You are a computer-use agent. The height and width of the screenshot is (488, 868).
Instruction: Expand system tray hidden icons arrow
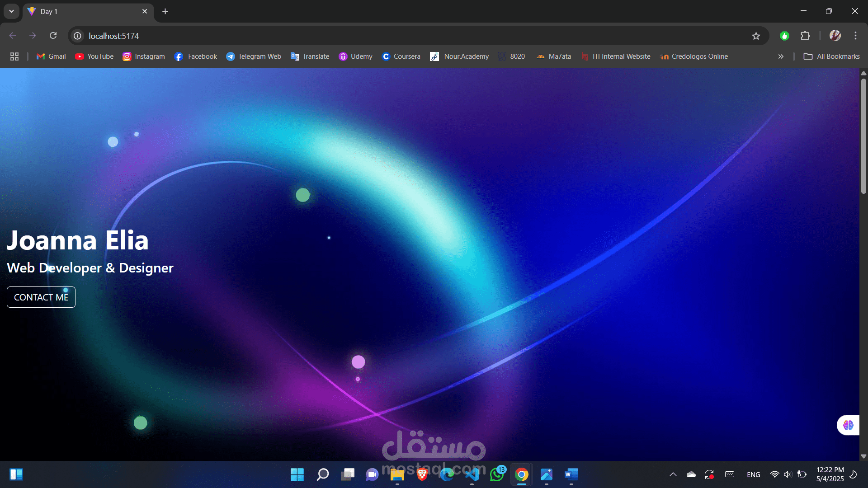click(673, 474)
